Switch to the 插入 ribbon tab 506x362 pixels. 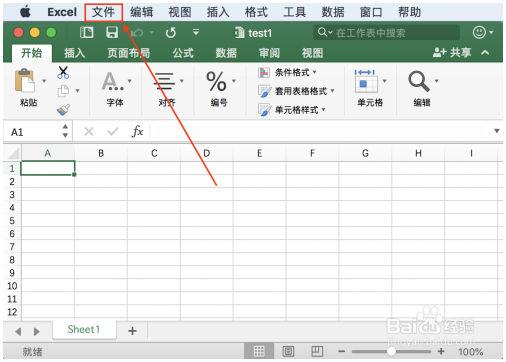pos(74,53)
